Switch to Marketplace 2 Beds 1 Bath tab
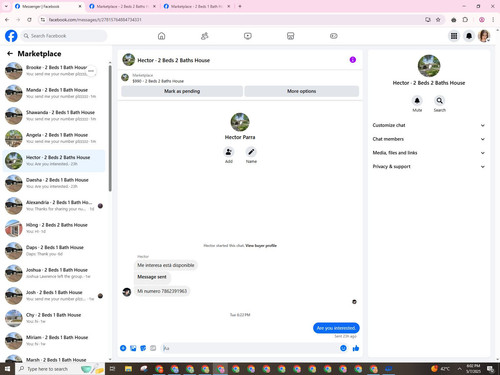Screen dimensions: 500x375 point(197,6)
